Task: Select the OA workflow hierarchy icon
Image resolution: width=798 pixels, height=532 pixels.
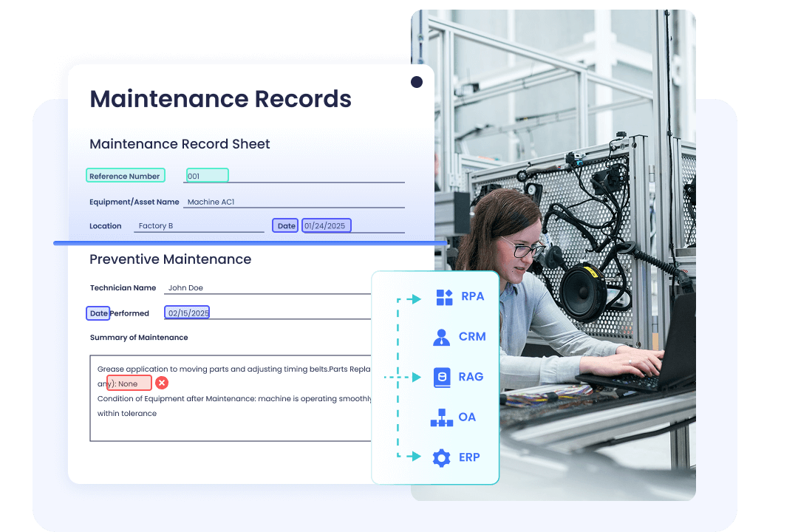Action: click(442, 417)
